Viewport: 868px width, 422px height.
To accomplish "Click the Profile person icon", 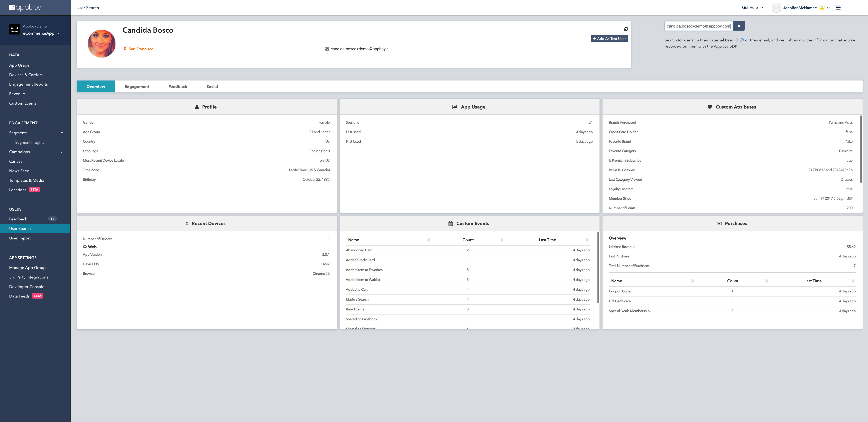I will 197,107.
